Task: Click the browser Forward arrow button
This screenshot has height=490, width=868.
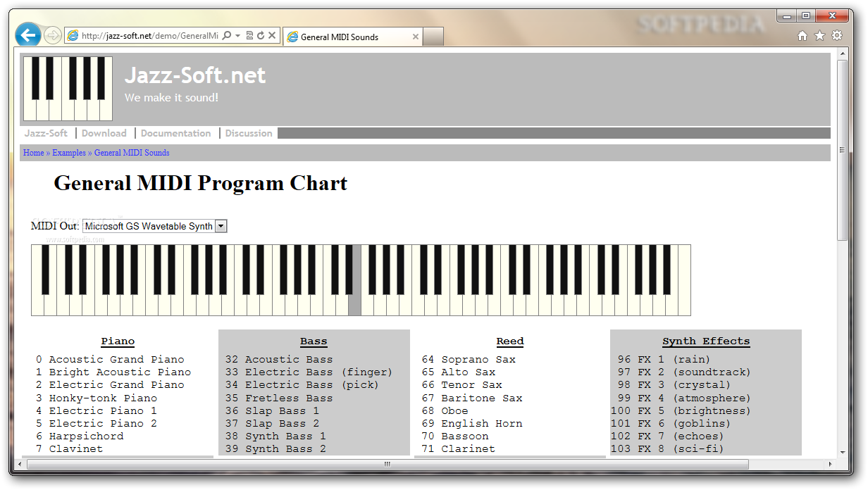Action: [x=52, y=35]
